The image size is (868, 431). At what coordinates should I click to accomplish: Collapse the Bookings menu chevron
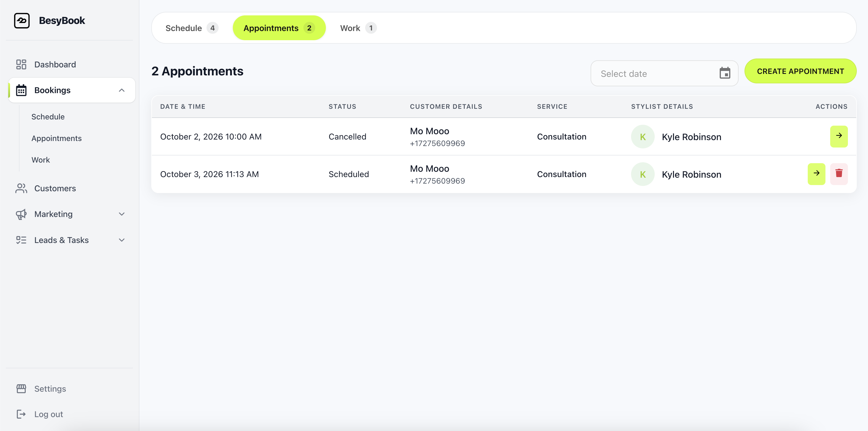pos(122,90)
